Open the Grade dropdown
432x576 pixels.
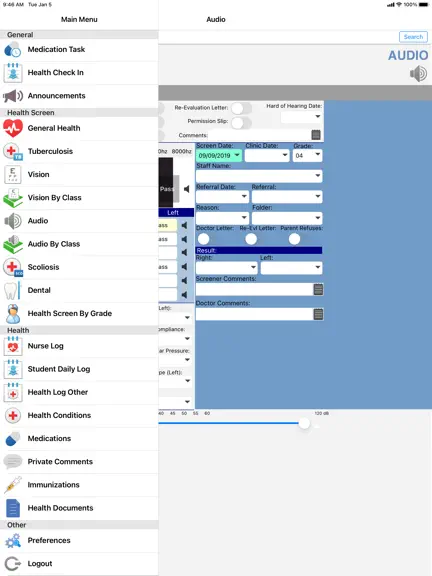307,155
